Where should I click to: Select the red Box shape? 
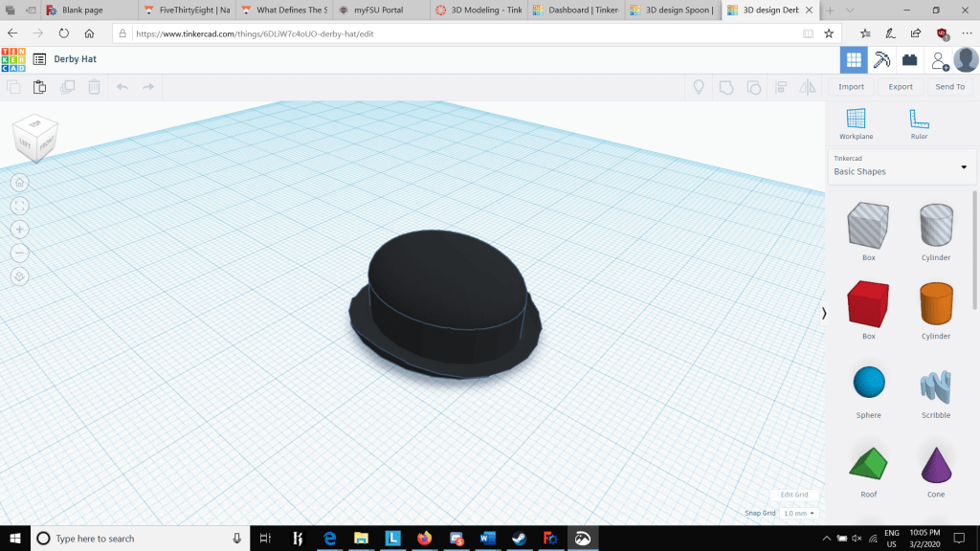[x=868, y=305]
